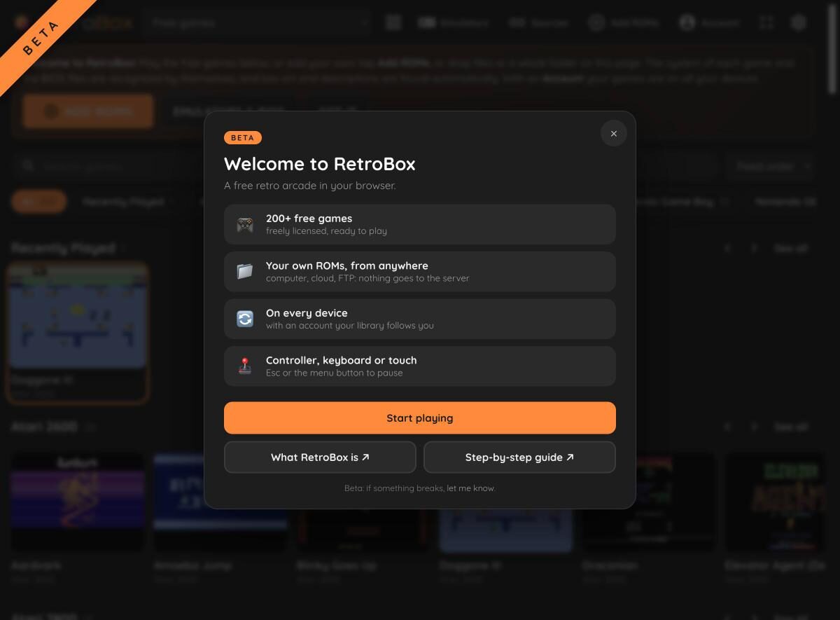Open the Step-by-step guide
Viewport: 840px width, 620px height.
(519, 457)
